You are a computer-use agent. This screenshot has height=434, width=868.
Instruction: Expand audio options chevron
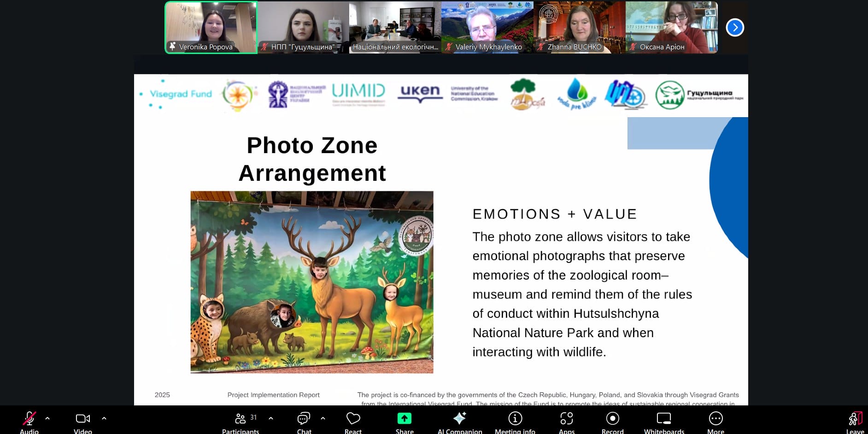tap(47, 418)
